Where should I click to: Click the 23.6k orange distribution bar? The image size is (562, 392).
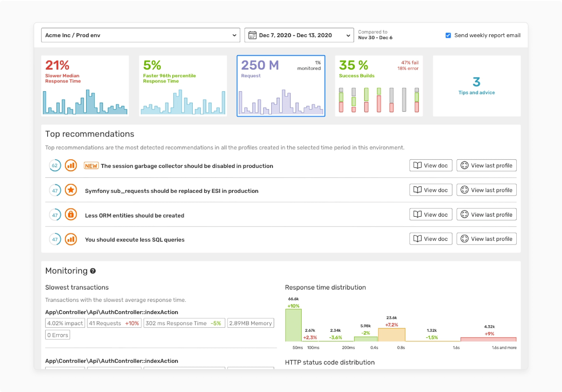coord(392,335)
